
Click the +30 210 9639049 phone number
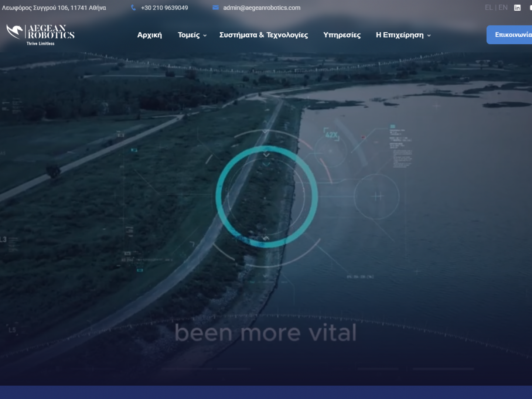click(164, 8)
